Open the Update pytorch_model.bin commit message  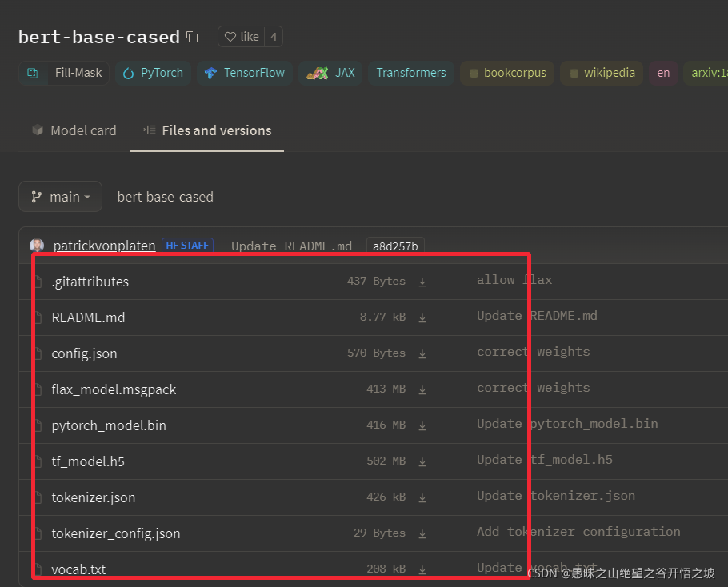point(567,424)
